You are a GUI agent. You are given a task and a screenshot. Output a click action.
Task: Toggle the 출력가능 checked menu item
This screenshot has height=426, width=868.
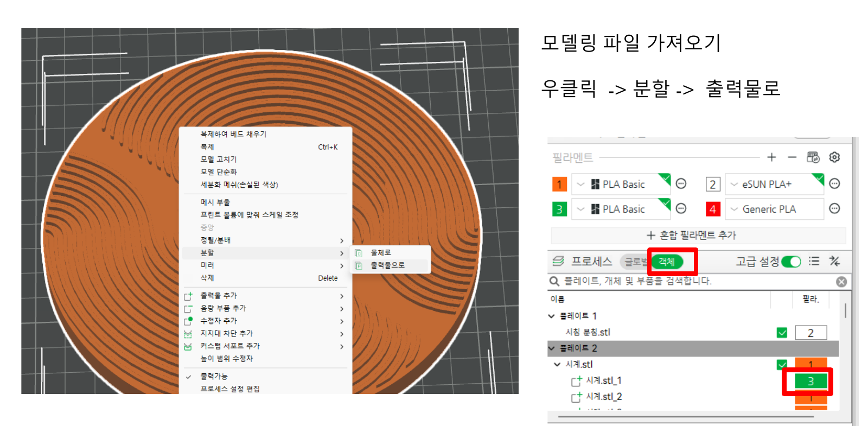point(266,376)
